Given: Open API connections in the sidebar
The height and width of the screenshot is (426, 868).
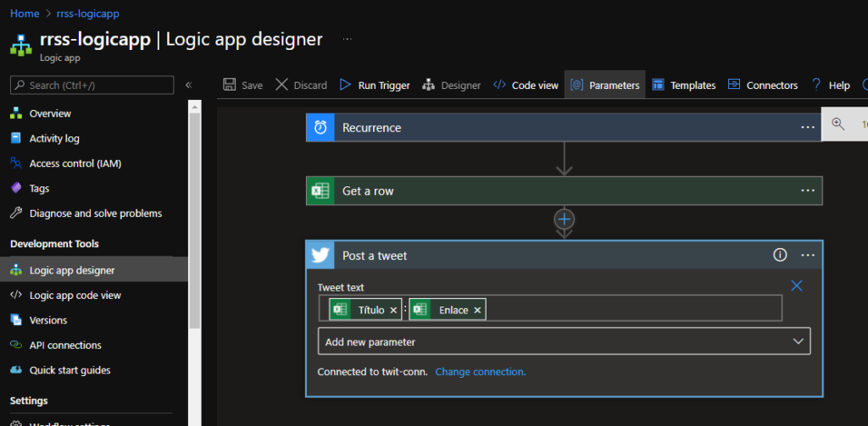Looking at the screenshot, I should tap(65, 346).
